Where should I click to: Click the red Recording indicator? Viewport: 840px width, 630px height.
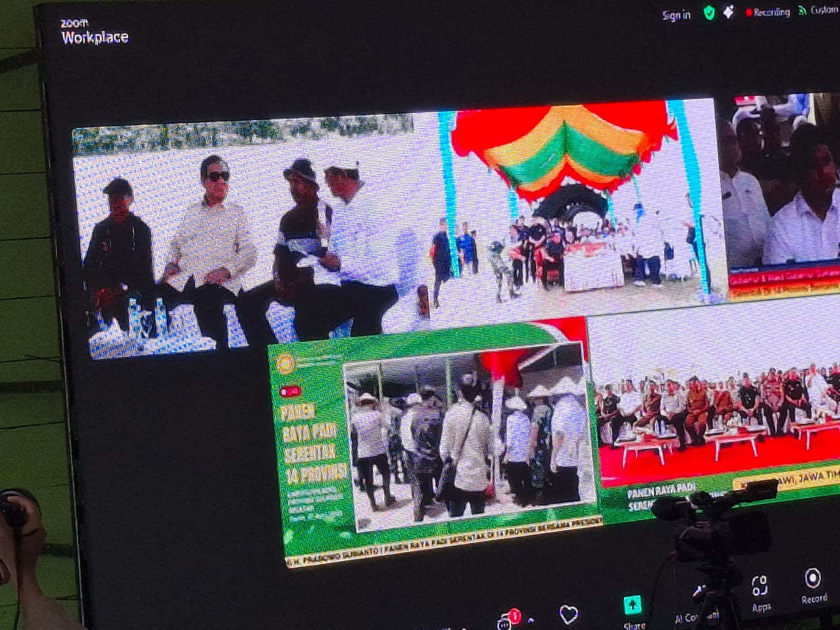pos(767,12)
